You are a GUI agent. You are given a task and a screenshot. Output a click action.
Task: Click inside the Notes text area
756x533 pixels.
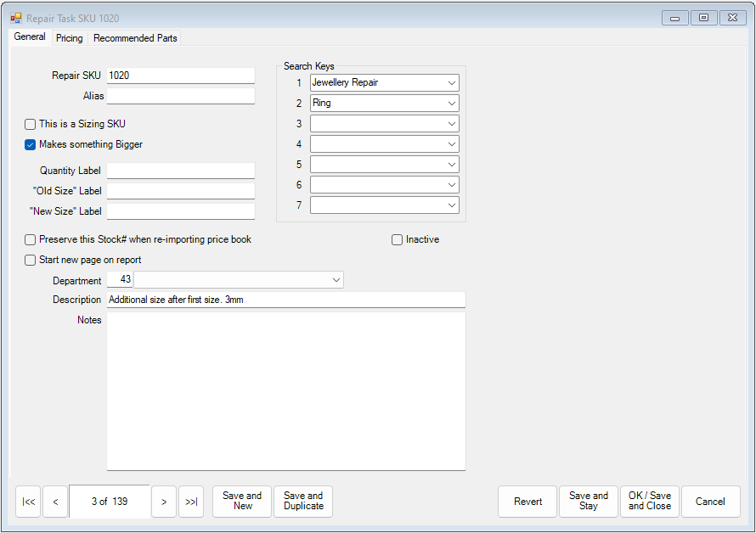click(285, 390)
